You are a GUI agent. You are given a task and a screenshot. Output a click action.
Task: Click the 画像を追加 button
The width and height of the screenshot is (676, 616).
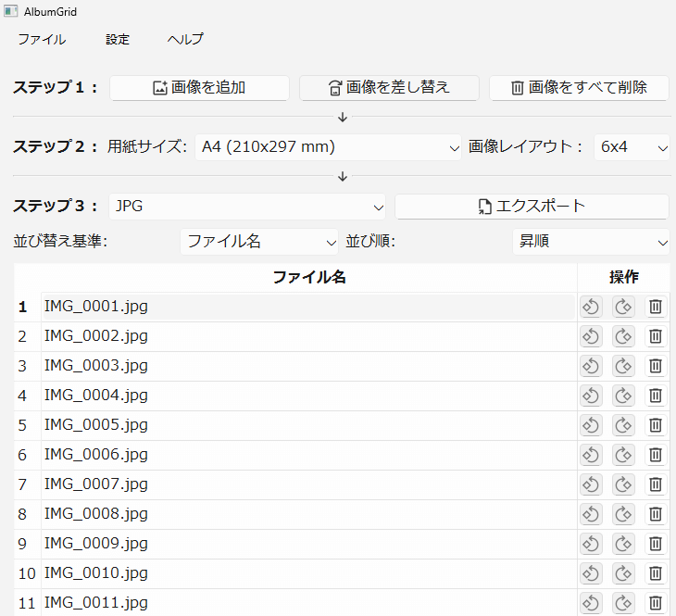pos(199,88)
